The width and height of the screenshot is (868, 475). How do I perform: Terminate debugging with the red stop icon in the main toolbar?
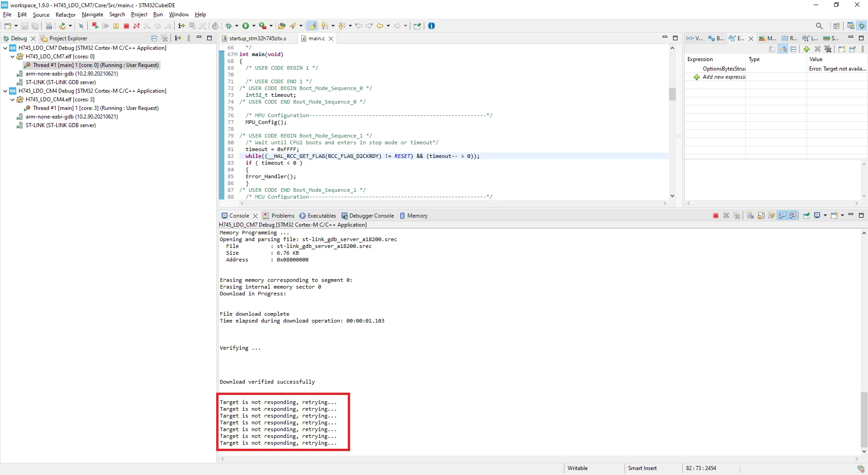[x=126, y=26]
